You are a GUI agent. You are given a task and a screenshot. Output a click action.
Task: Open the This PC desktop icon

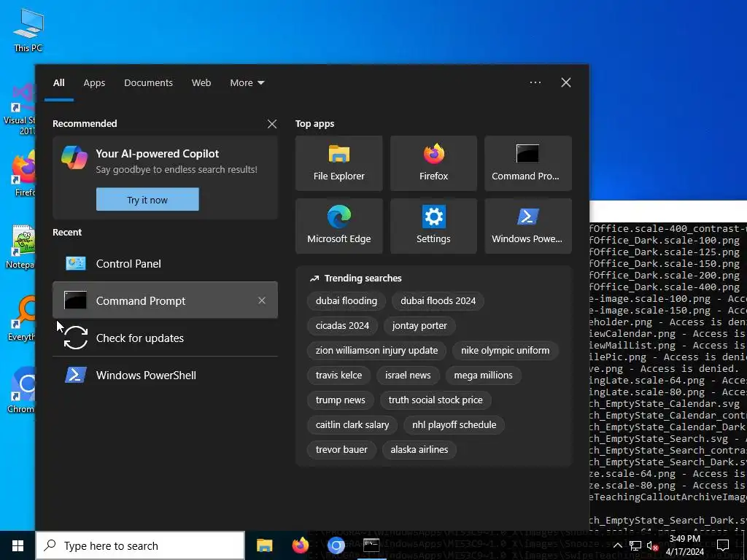tap(28, 29)
